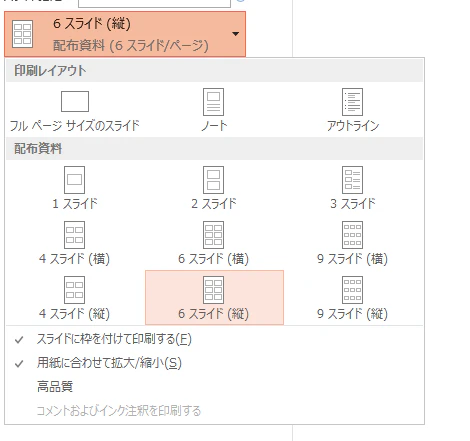Choose the 2 スライド handout icon
Screen dimensions: 470x441
coord(213,180)
